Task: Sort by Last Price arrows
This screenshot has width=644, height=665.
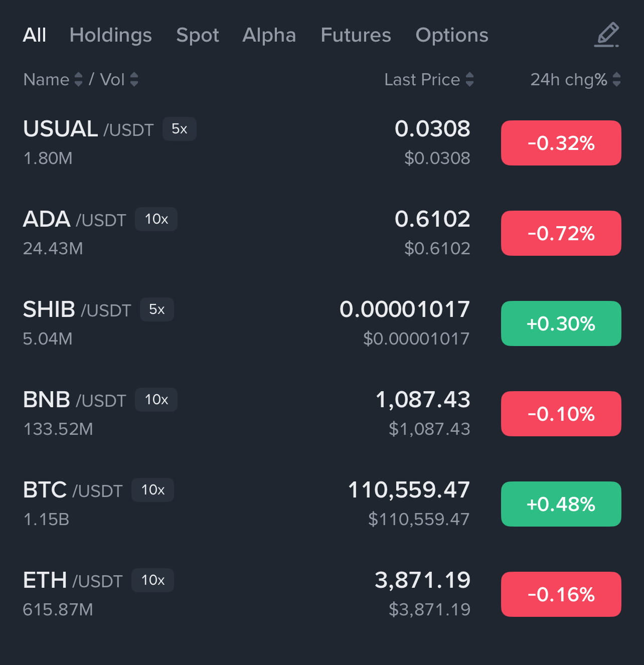Action: coord(469,79)
